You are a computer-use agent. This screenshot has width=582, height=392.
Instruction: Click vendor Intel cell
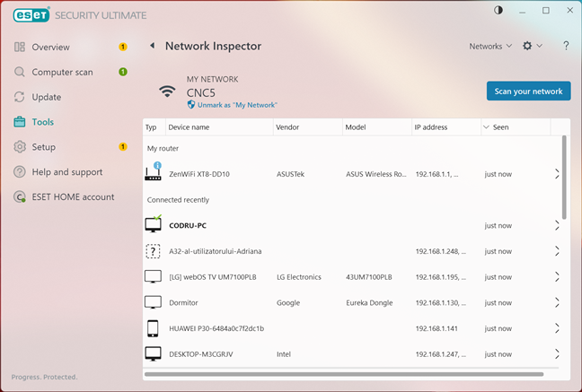tap(284, 354)
